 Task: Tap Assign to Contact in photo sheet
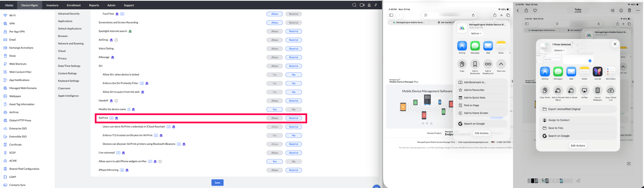578,120
